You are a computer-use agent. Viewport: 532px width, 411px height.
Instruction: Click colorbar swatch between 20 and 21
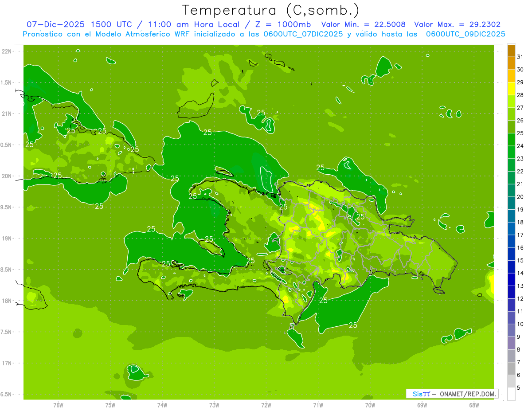pyautogui.click(x=511, y=190)
